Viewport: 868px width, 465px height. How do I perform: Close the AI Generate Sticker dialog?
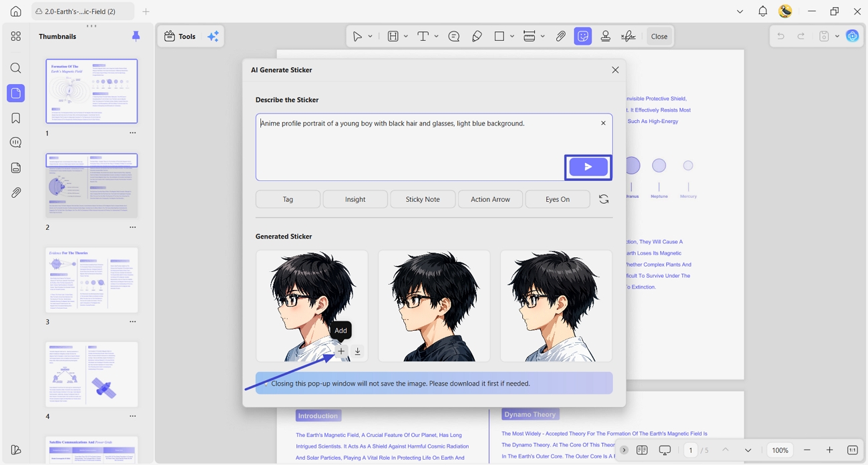(615, 70)
